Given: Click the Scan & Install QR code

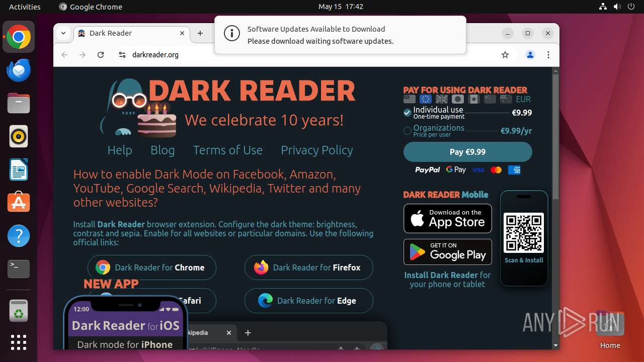Looking at the screenshot, I should coord(524,233).
